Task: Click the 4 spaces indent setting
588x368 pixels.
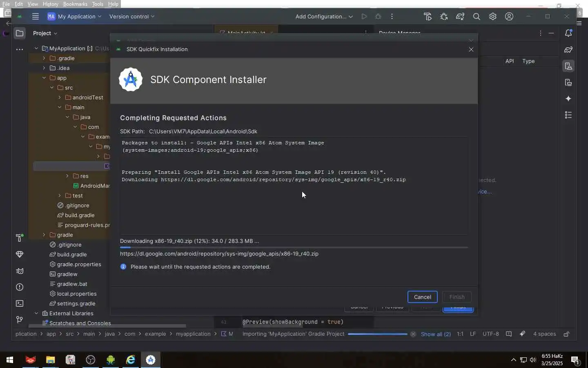Action: pos(544,334)
